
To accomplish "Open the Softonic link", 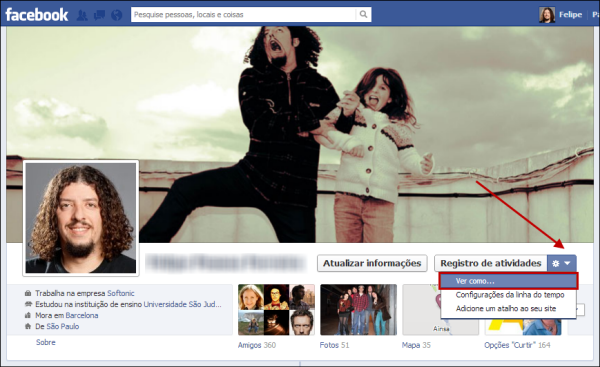I will [x=121, y=293].
